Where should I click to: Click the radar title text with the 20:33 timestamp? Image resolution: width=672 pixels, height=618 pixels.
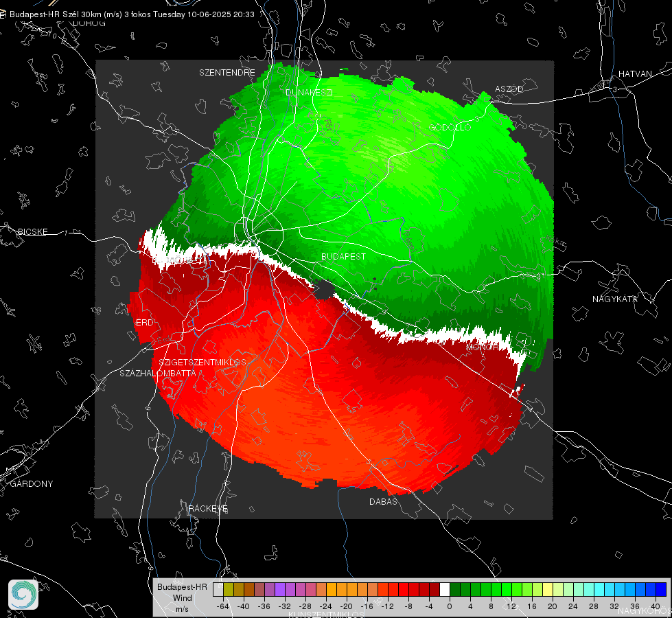point(132,14)
